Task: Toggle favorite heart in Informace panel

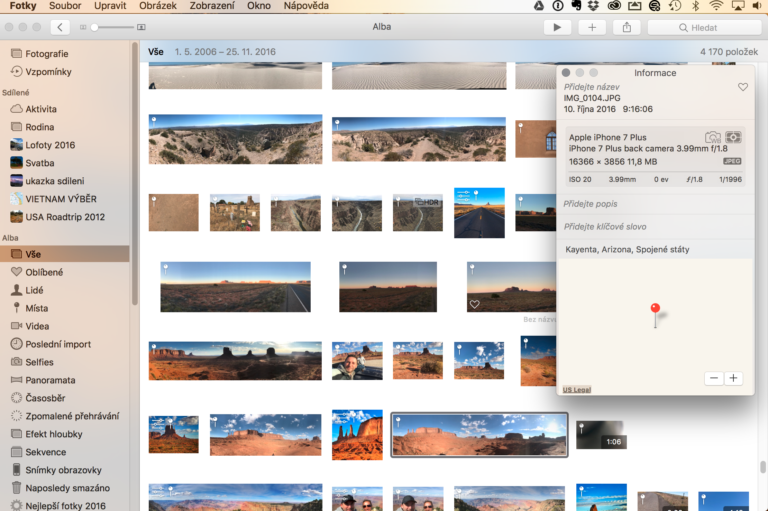Action: 742,88
